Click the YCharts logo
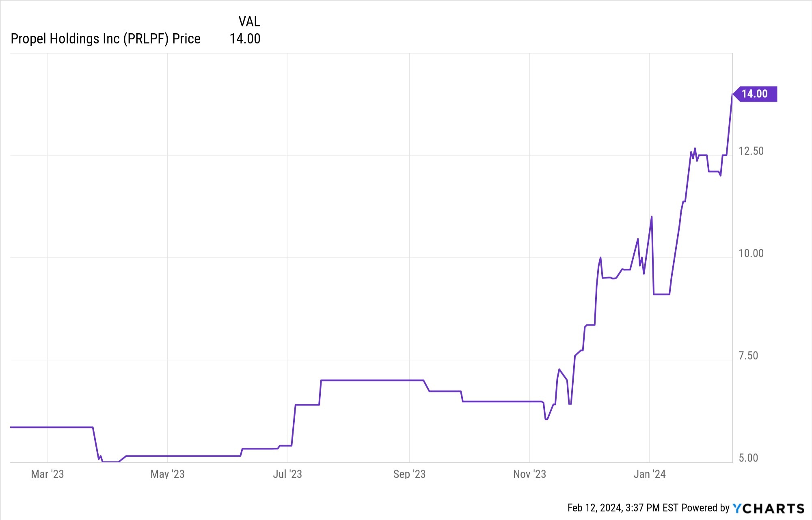The height and width of the screenshot is (520, 812). (x=768, y=508)
